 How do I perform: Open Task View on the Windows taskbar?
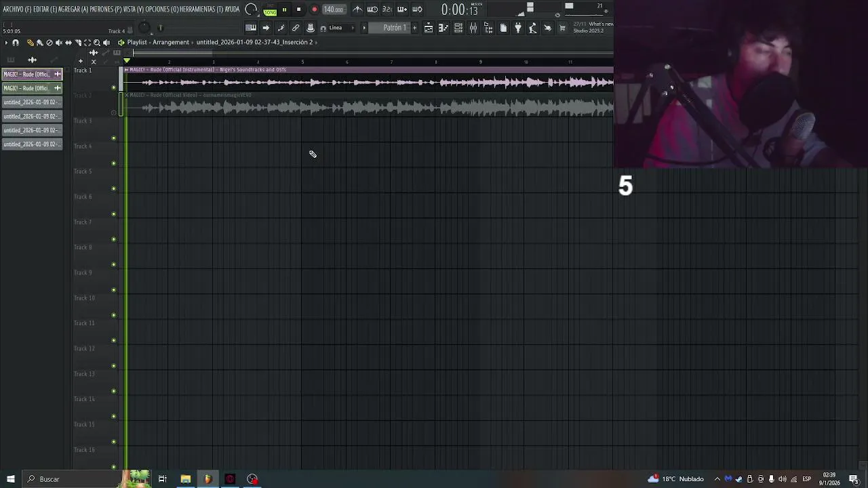pos(163,479)
